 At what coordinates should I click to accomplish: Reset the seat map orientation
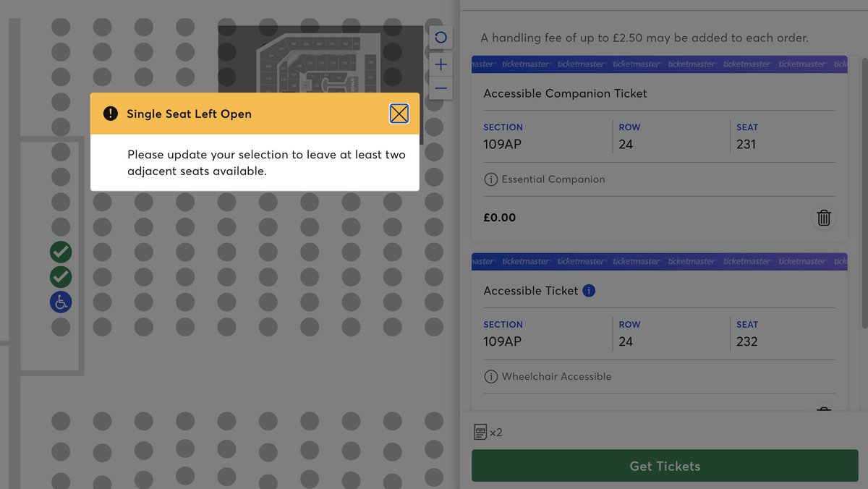(441, 37)
